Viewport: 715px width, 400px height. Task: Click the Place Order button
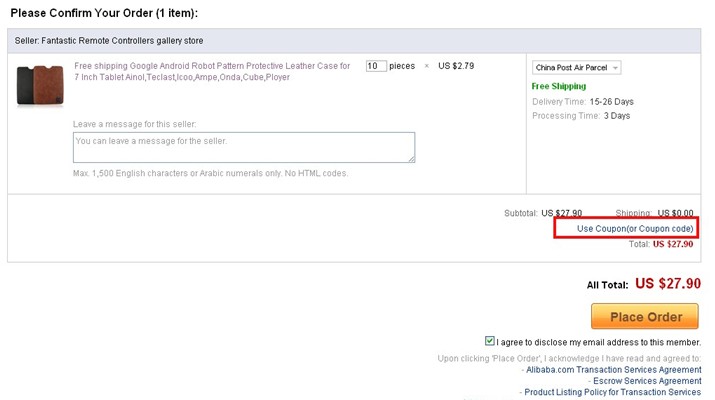pos(645,316)
